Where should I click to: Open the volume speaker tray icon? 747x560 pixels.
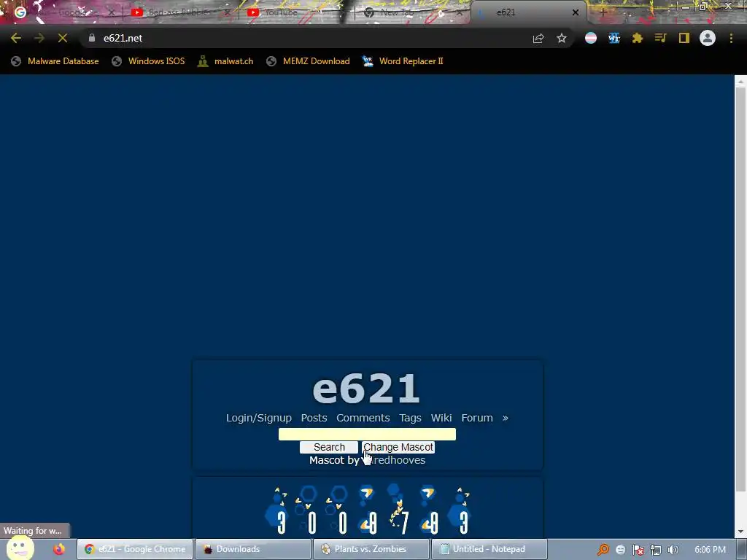[673, 550]
